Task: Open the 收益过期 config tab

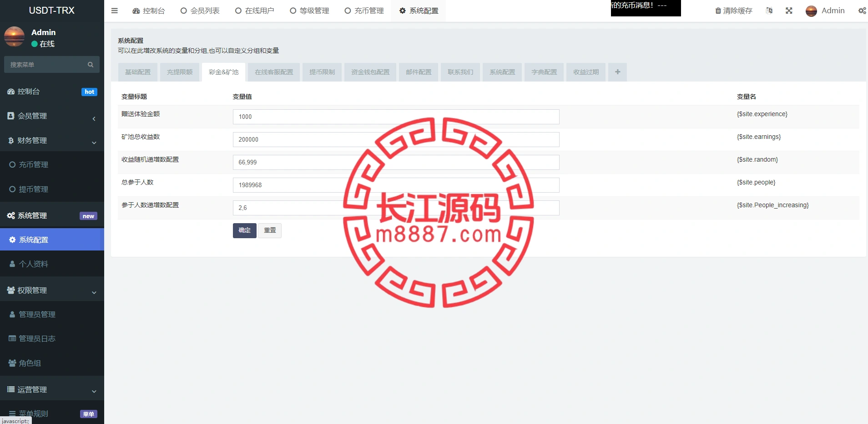Action: click(586, 72)
